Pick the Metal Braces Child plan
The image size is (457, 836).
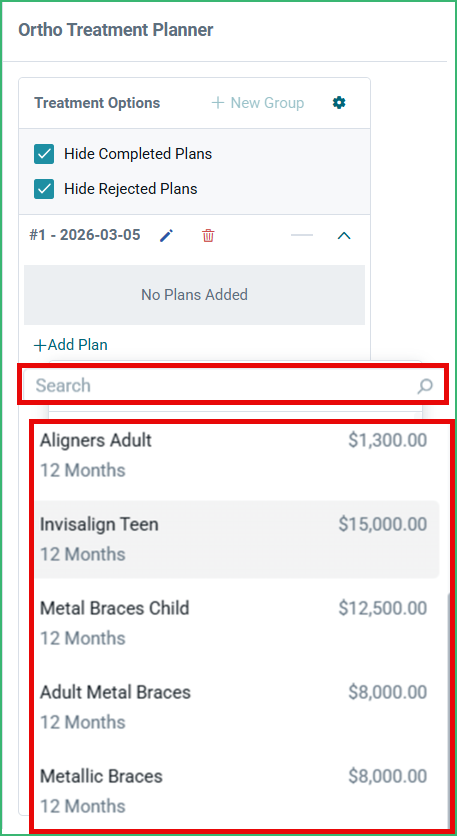click(234, 623)
